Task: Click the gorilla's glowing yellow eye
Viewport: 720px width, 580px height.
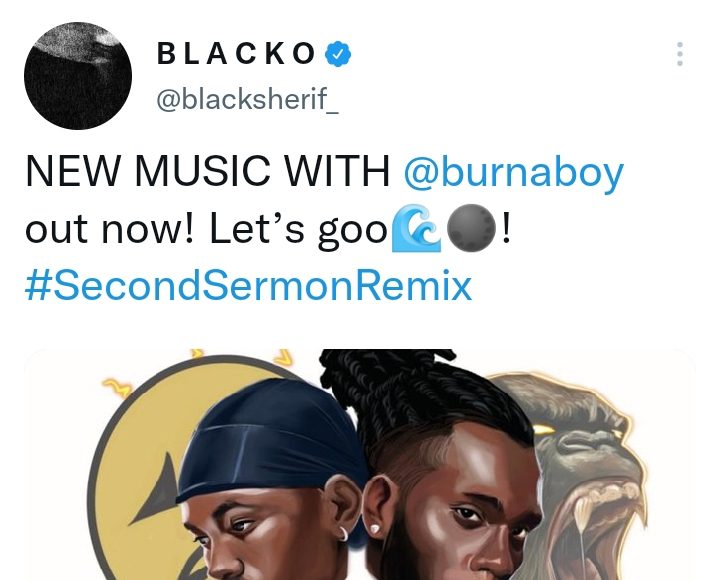Action: click(x=544, y=429)
